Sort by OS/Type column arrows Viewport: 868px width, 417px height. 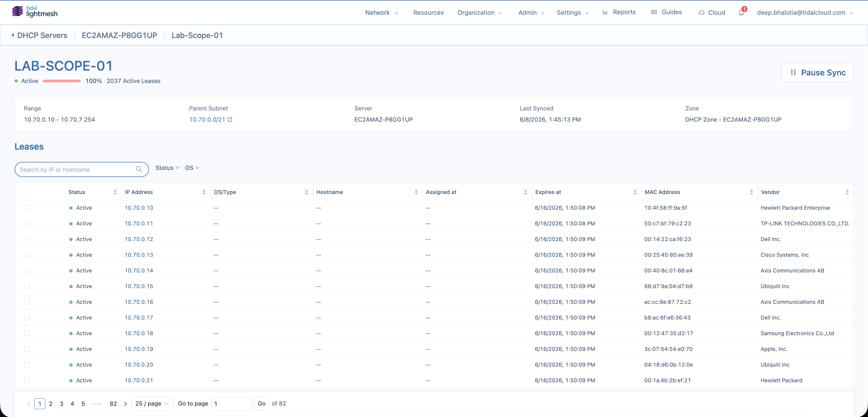(x=307, y=192)
